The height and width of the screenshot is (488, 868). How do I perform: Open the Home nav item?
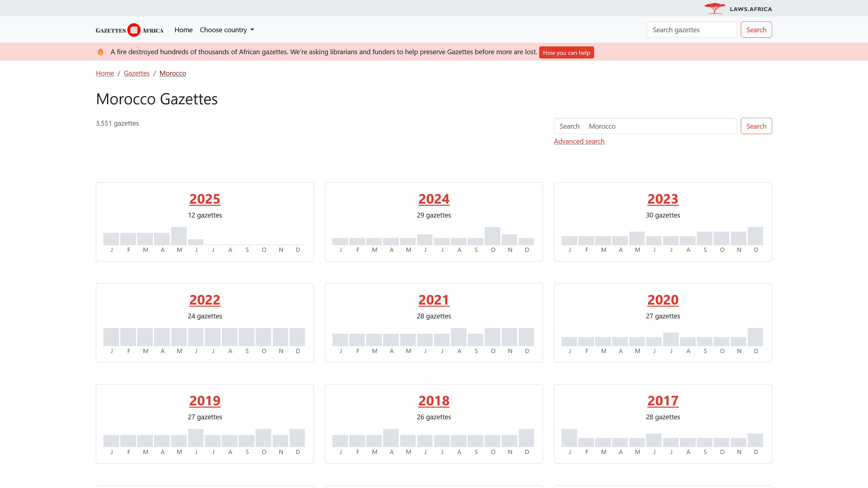pyautogui.click(x=183, y=30)
